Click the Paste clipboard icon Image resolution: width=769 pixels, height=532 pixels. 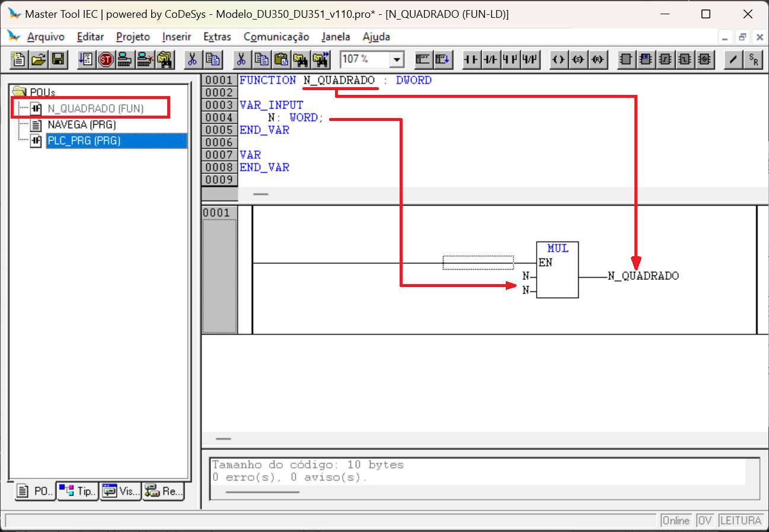[281, 59]
